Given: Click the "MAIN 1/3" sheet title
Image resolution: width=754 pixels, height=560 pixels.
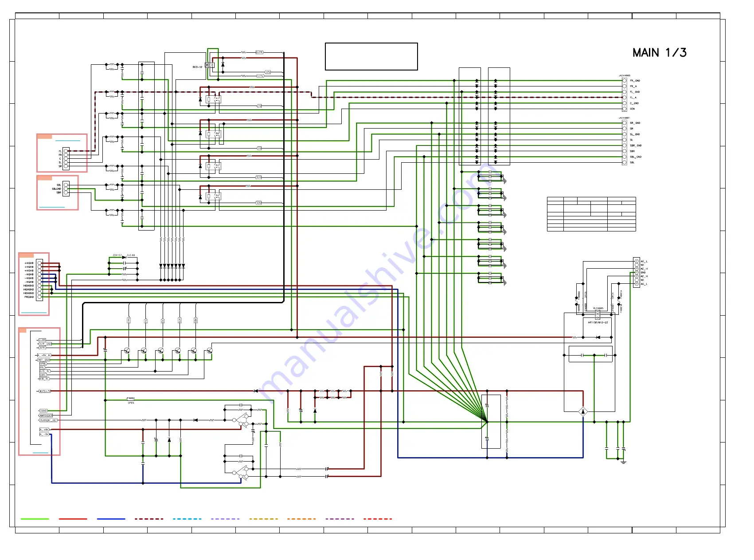Looking at the screenshot, I should pos(660,53).
